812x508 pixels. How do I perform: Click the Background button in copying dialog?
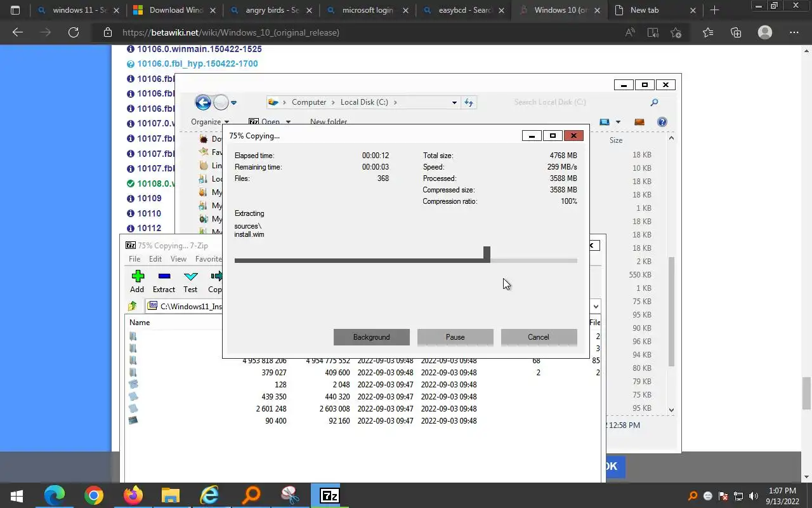[x=372, y=337]
